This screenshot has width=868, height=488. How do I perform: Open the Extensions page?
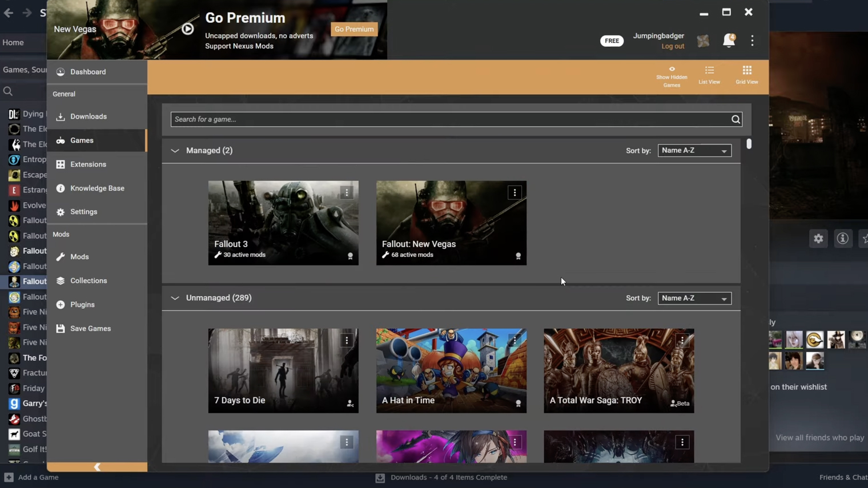click(x=97, y=164)
